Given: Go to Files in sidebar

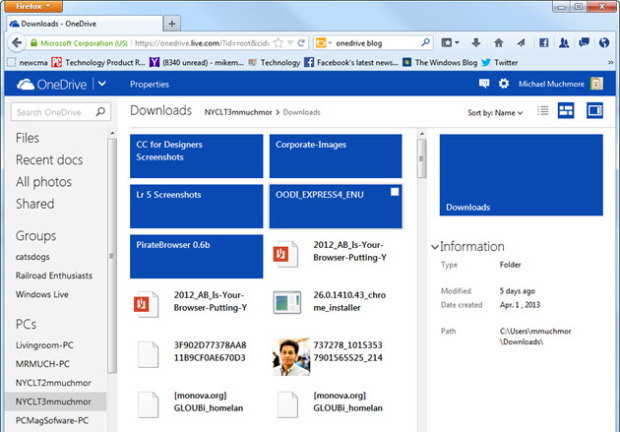Looking at the screenshot, I should tap(27, 138).
